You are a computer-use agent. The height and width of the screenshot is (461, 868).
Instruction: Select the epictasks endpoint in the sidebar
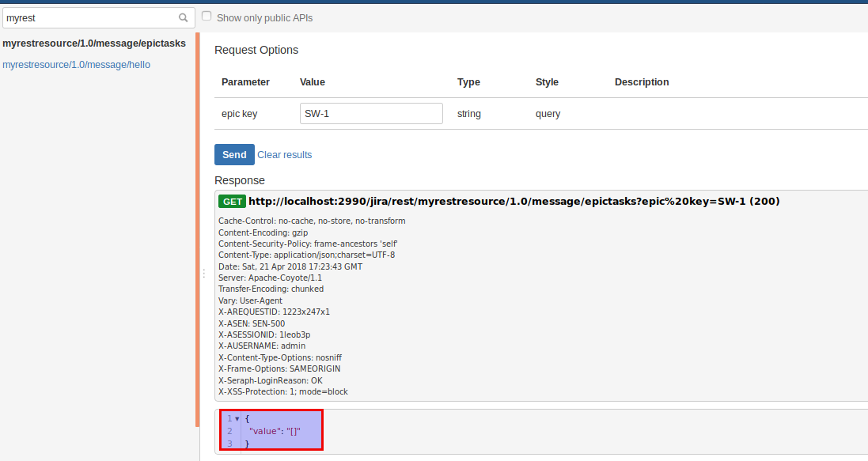[x=94, y=43]
